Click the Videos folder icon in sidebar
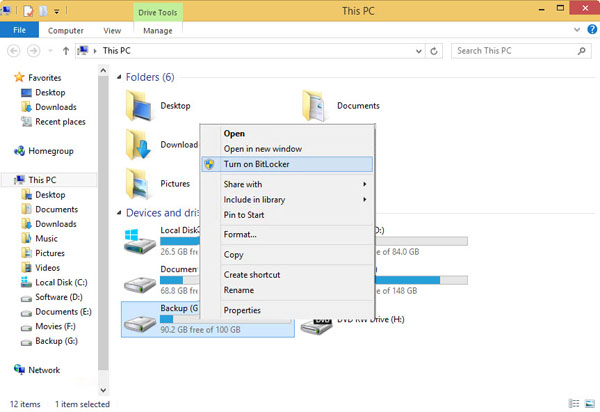 (26, 268)
